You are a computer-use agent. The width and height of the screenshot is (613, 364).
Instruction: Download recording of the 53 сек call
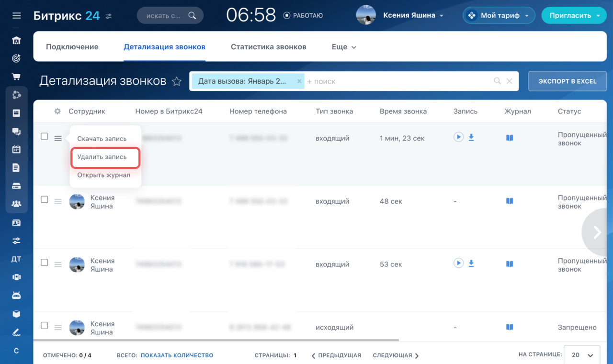coord(471,264)
